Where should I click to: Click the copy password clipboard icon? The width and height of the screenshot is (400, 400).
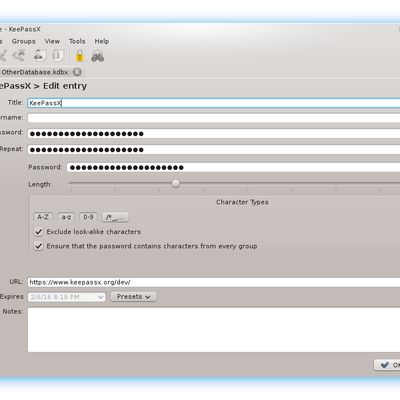point(58,55)
